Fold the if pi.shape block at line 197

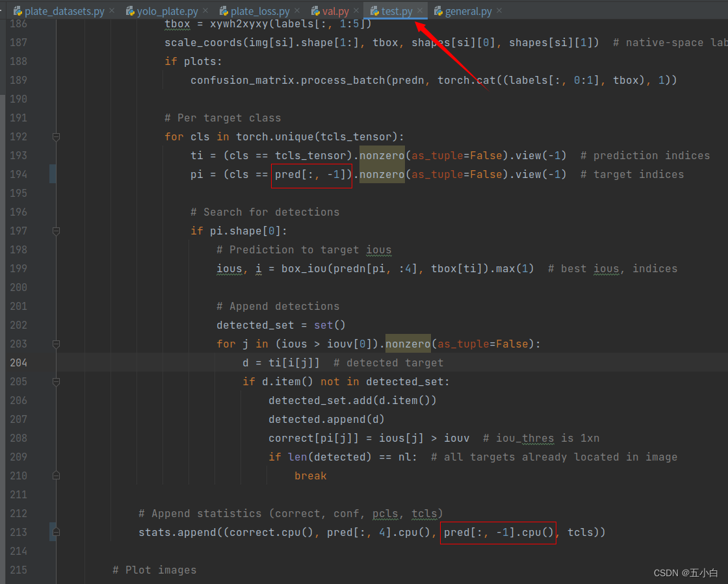(56, 231)
